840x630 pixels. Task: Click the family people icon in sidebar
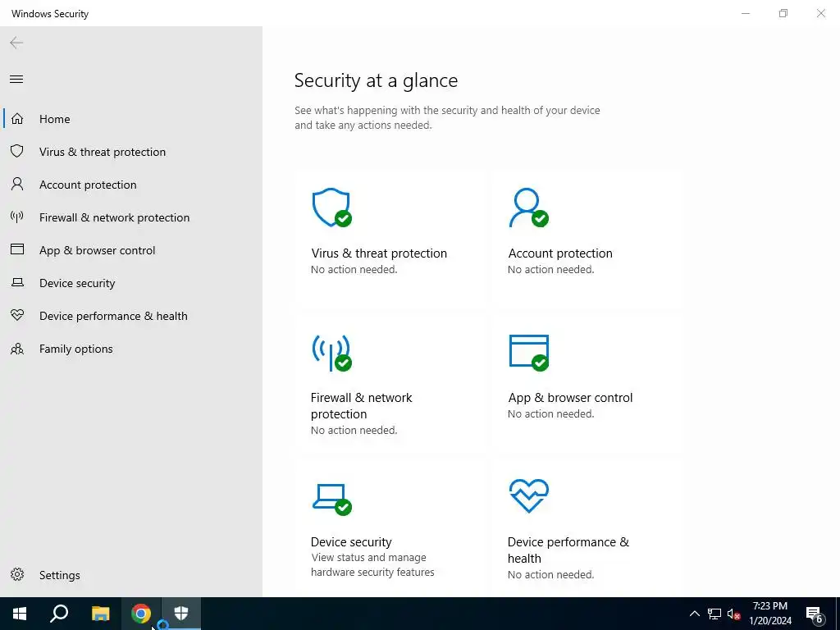17,349
